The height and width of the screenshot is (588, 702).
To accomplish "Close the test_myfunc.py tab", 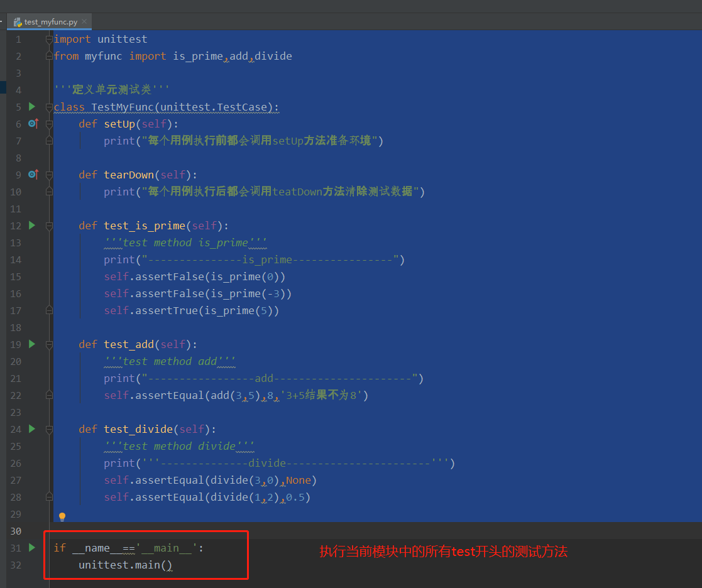I will (84, 21).
